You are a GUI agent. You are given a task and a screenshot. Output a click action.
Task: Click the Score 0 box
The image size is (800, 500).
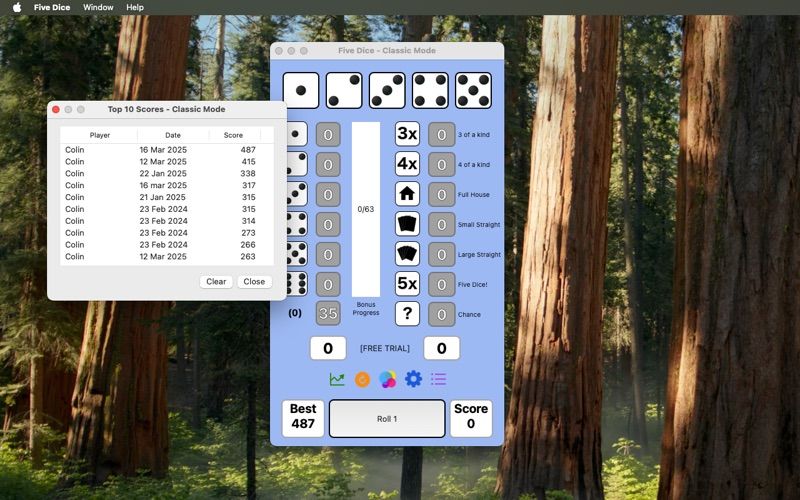click(x=471, y=418)
